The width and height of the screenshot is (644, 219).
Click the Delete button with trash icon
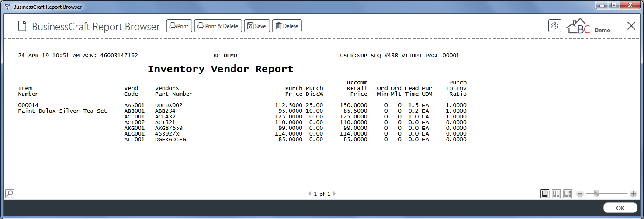[x=287, y=26]
